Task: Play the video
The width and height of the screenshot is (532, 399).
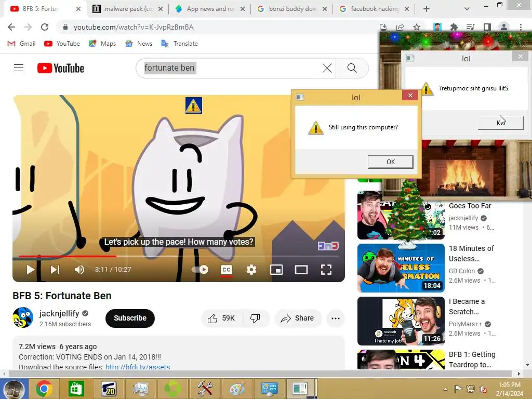Action: click(x=30, y=270)
